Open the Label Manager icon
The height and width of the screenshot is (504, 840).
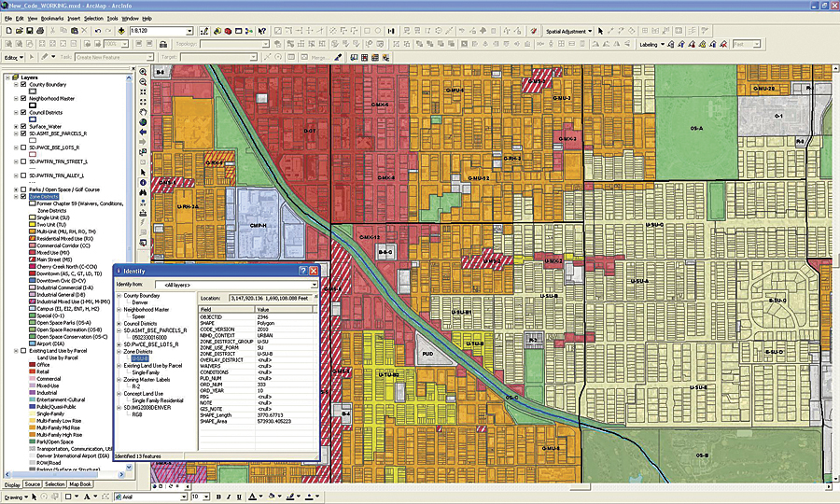pyautogui.click(x=670, y=45)
